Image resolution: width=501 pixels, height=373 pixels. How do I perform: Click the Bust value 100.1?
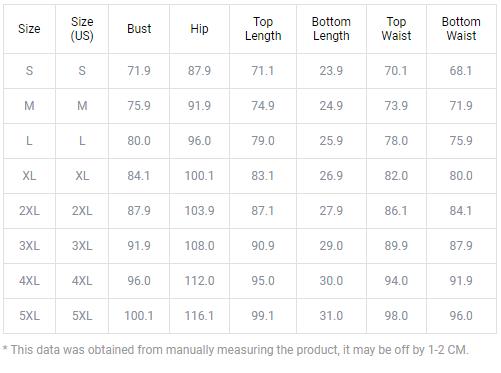[x=139, y=315]
